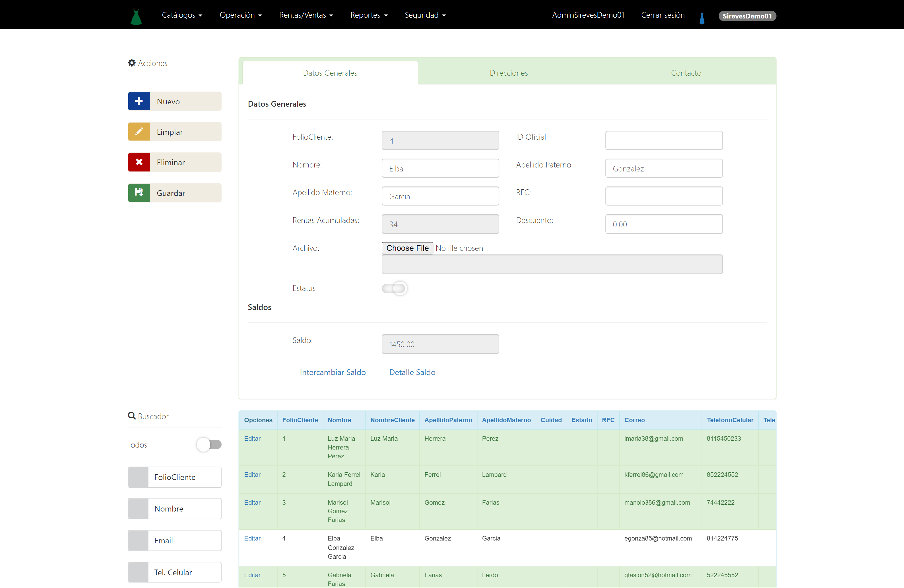Open the Contacto tab
904x588 pixels.
click(686, 73)
